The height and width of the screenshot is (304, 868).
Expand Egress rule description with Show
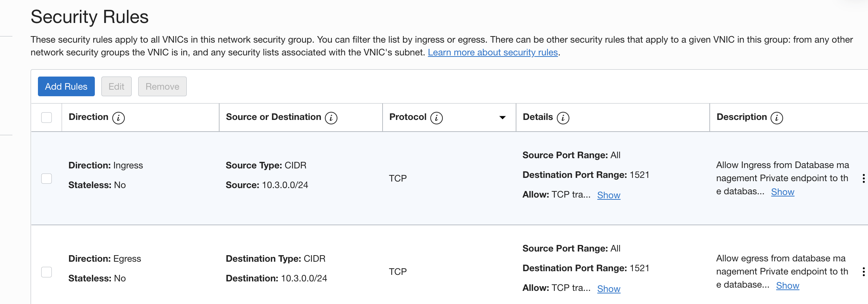pyautogui.click(x=787, y=285)
